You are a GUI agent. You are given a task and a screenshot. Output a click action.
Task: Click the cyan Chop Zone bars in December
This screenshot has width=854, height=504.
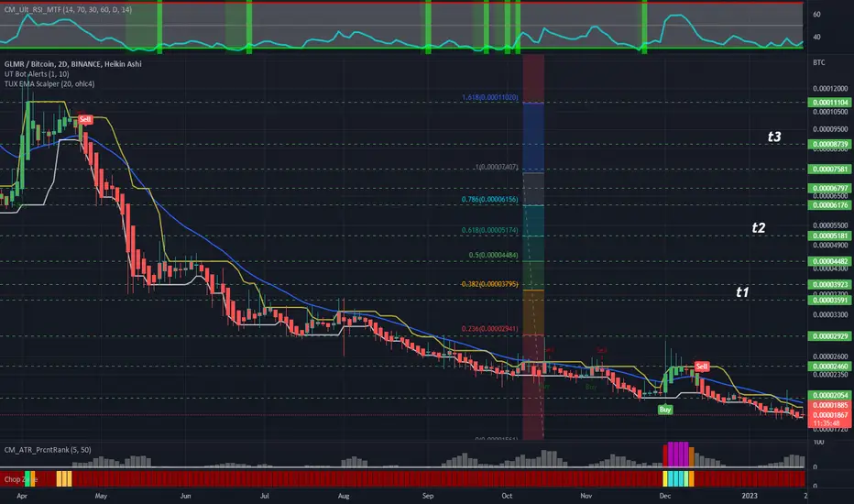pos(678,479)
